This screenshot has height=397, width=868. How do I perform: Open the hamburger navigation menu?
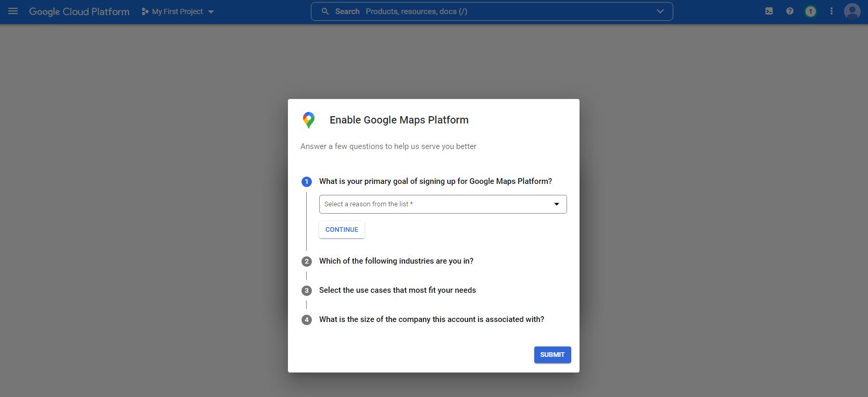pyautogui.click(x=13, y=11)
